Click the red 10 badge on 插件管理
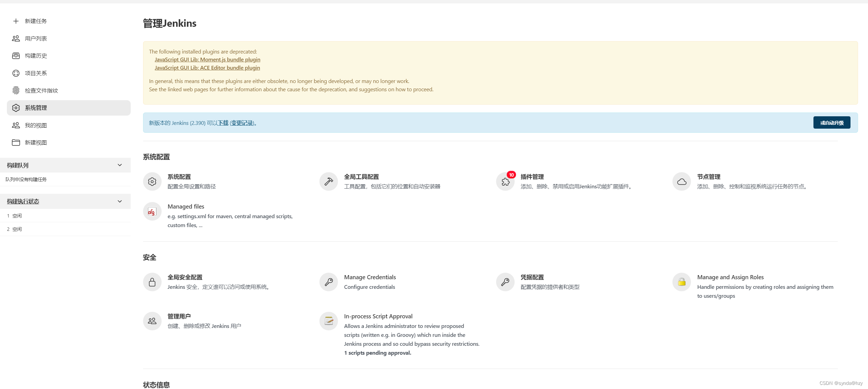This screenshot has width=868, height=389. click(511, 175)
